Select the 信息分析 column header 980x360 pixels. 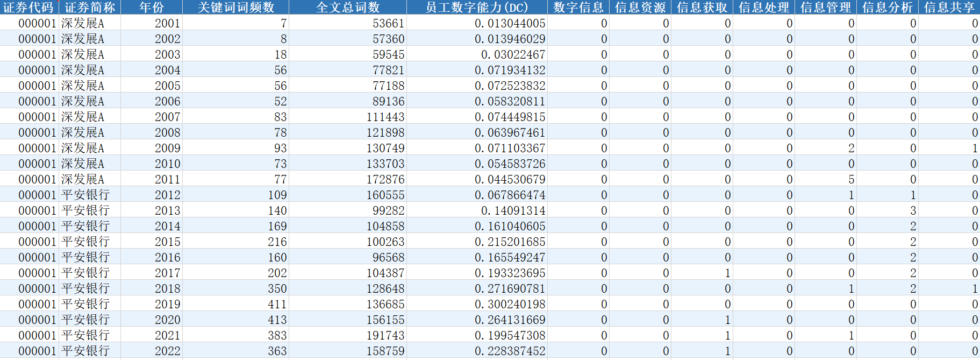(888, 7)
